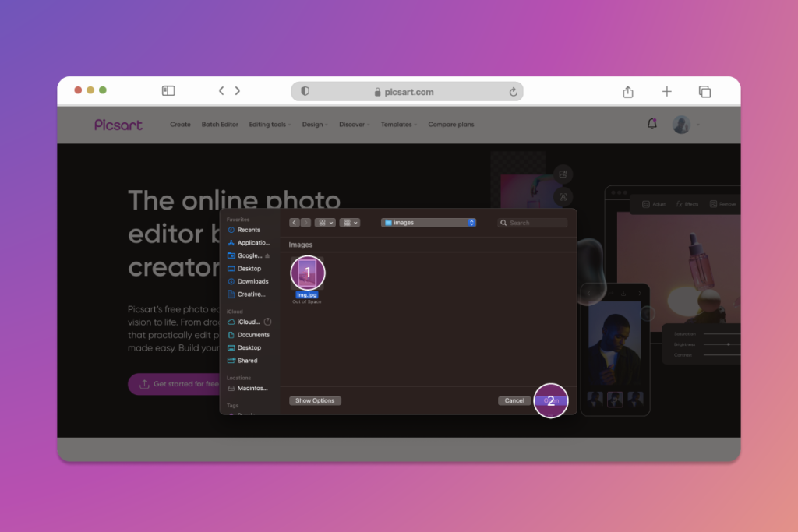Click the Open button
This screenshot has width=798, height=532.
551,400
